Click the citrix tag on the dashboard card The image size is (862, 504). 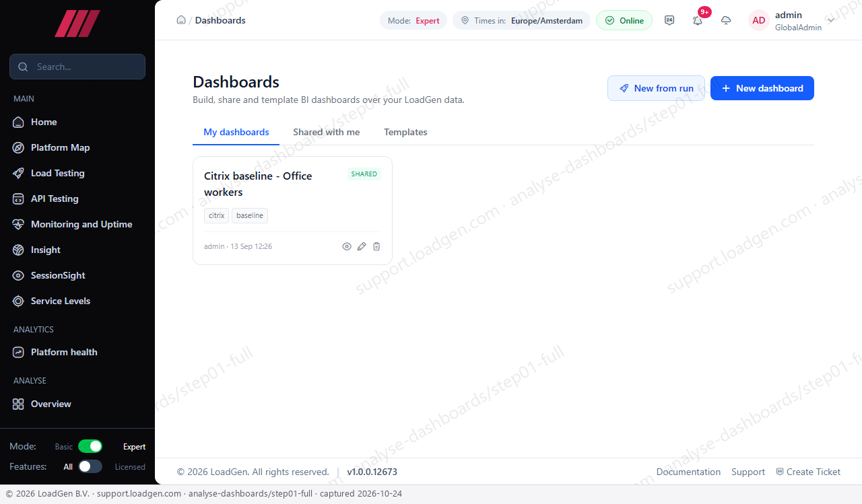coord(217,215)
